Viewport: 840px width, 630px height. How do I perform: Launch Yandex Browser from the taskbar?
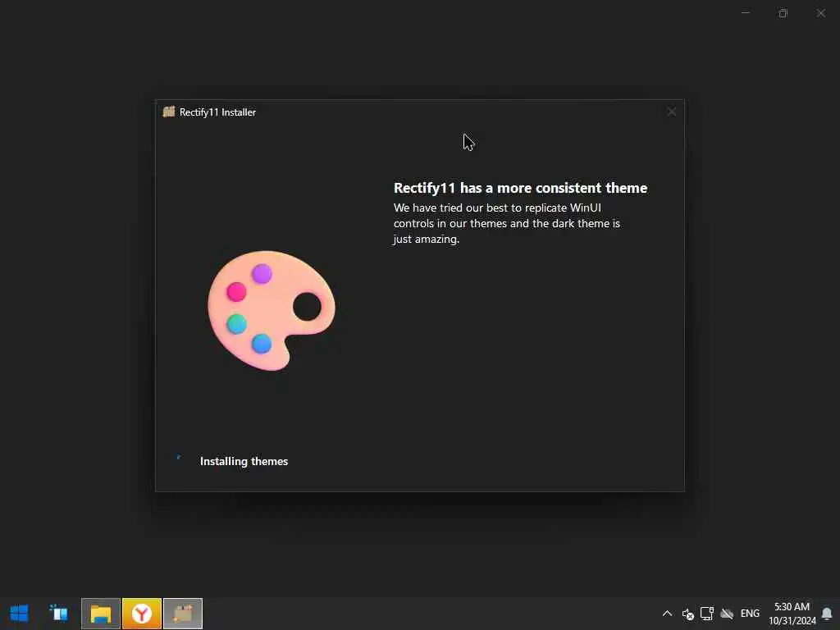tap(142, 614)
